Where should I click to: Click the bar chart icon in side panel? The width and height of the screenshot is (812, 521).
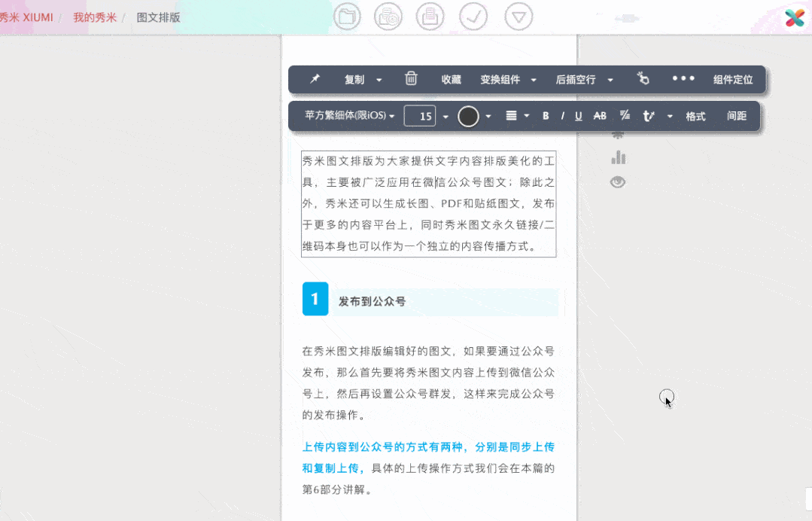[619, 157]
